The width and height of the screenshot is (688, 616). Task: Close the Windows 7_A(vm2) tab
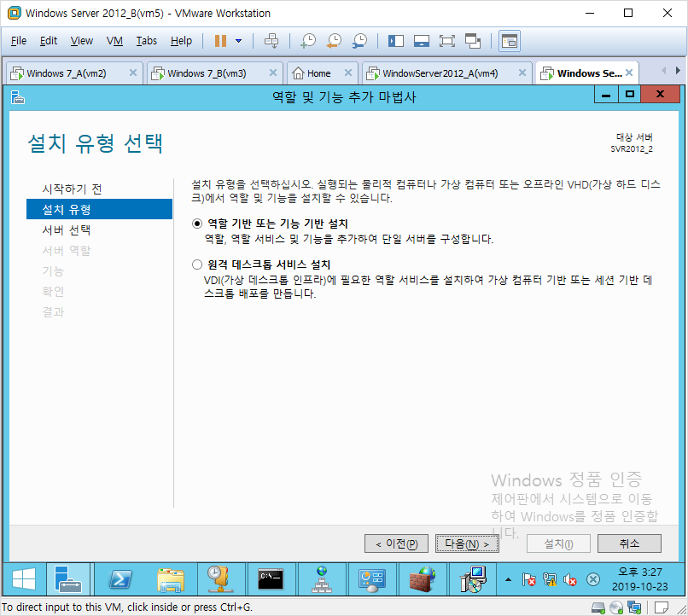pyautogui.click(x=133, y=73)
